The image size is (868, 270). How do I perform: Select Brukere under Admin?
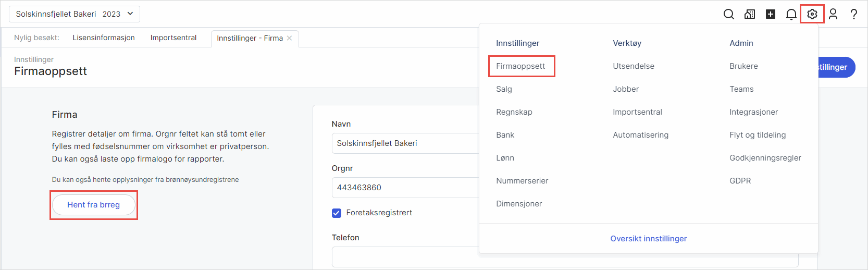743,66
